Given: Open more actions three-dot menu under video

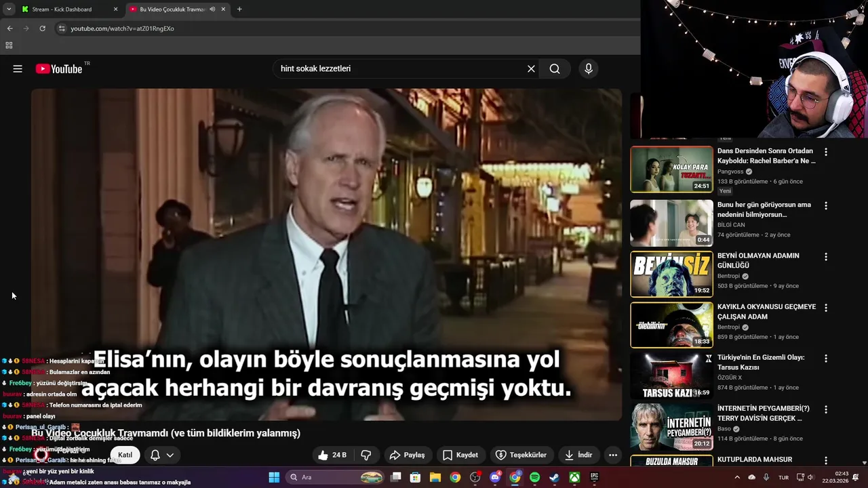Looking at the screenshot, I should (612, 455).
